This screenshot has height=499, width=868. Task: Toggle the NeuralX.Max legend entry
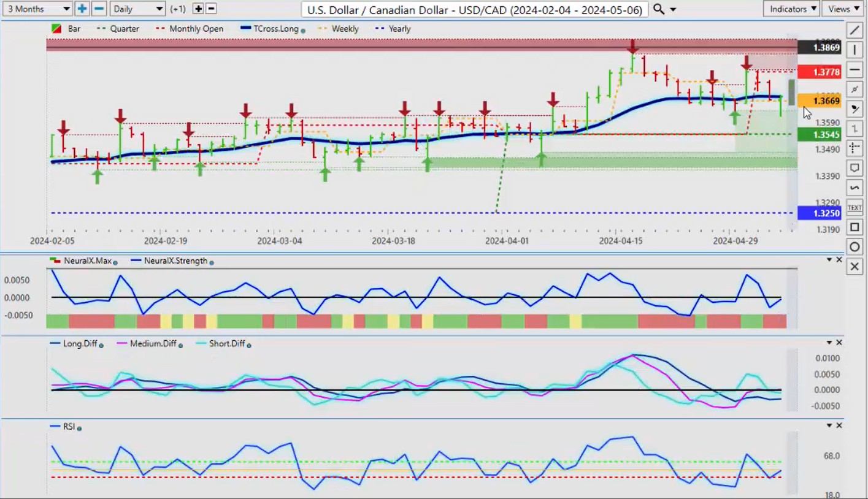[x=80, y=261]
